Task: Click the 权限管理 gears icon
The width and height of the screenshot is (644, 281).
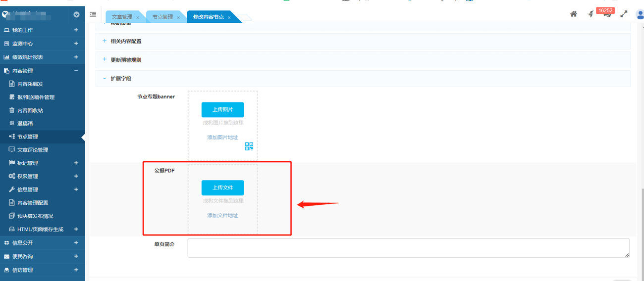Action: 12,176
